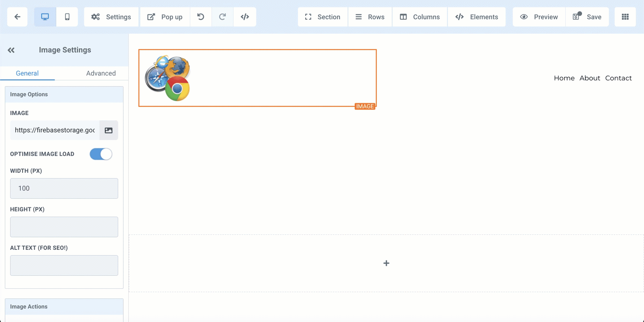Click the Home navigation link
This screenshot has height=322, width=644.
point(564,78)
